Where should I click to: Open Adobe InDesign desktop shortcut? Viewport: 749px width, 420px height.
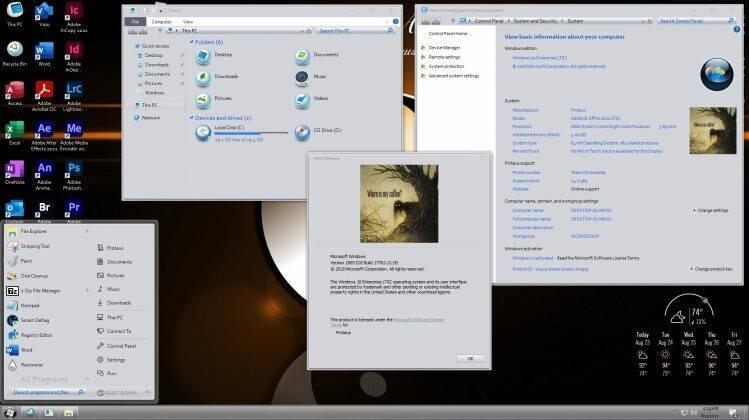pos(74,57)
